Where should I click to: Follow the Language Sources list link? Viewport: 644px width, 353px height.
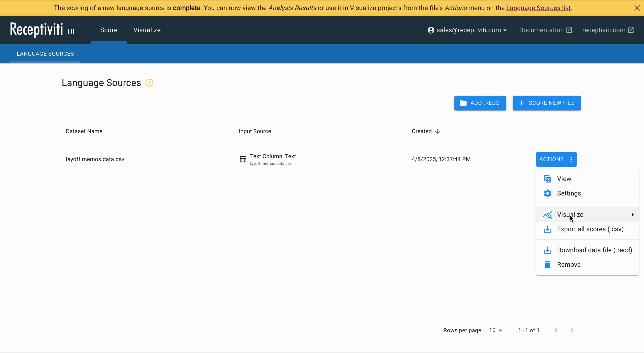pyautogui.click(x=538, y=8)
